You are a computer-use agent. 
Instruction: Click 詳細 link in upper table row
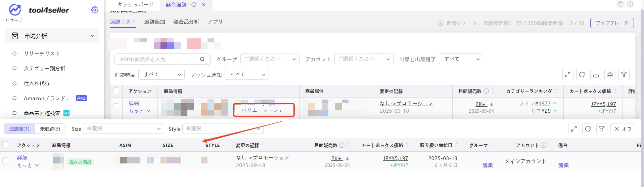(x=134, y=103)
